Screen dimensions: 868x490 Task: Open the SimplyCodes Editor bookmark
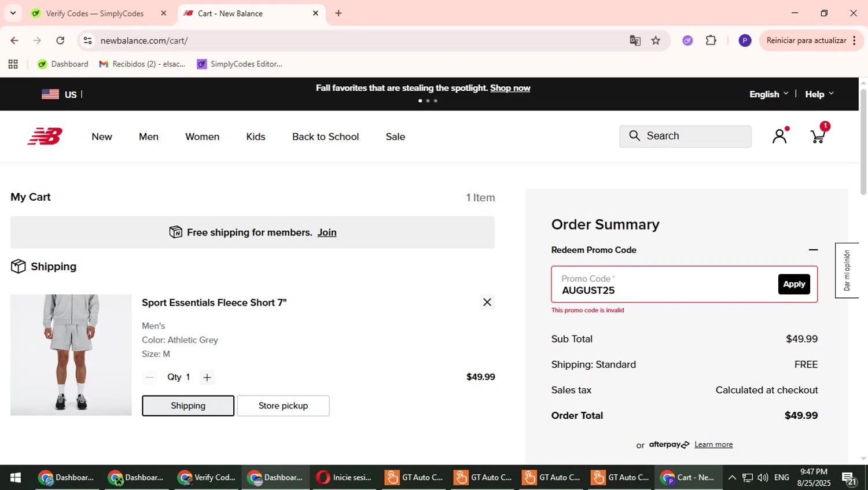(240, 64)
